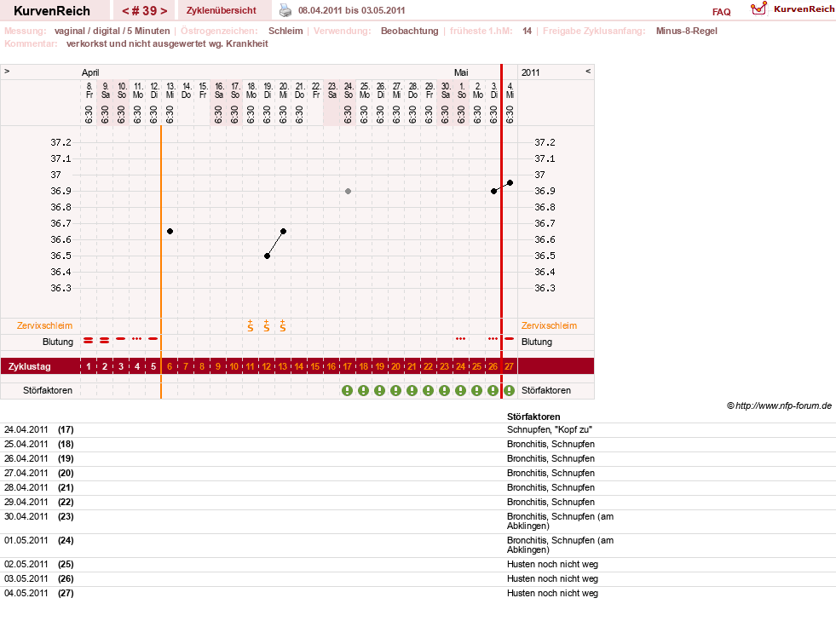Click the text Schnupfen, "Kopf zu"
Viewport: 836px width, 644px height.
[x=549, y=429]
